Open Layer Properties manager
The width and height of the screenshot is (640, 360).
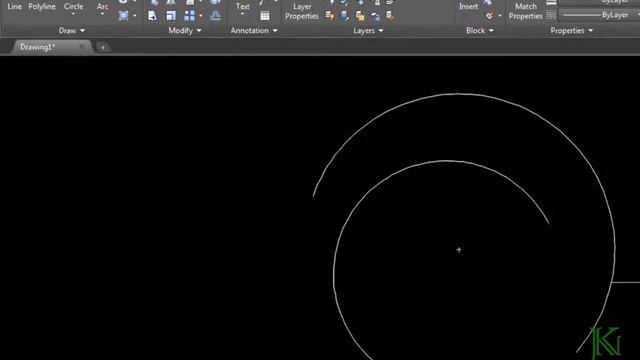[x=302, y=11]
